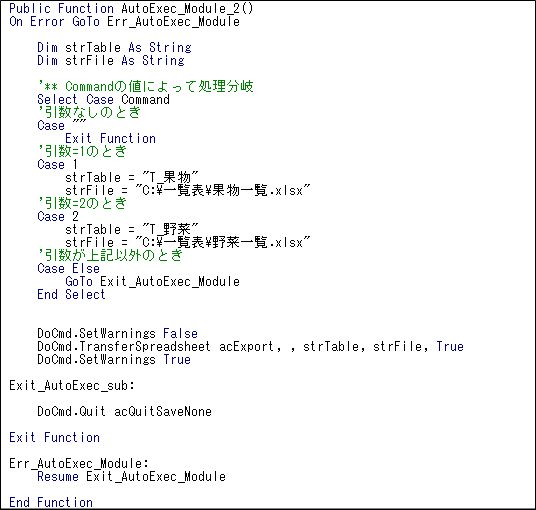
Task: Click the "Resume Exit_AutoExec_Module" line
Action: click(132, 476)
